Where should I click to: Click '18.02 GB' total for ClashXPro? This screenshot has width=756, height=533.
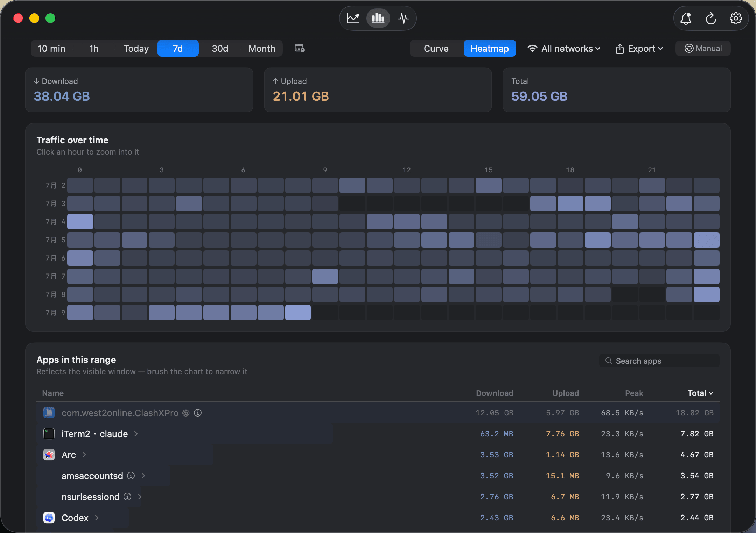click(x=695, y=413)
